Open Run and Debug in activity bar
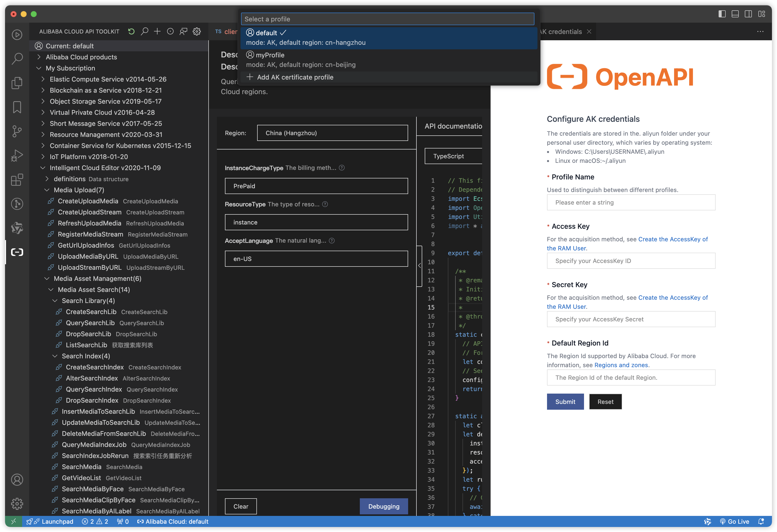Screen dimensions: 777x532 [17, 156]
